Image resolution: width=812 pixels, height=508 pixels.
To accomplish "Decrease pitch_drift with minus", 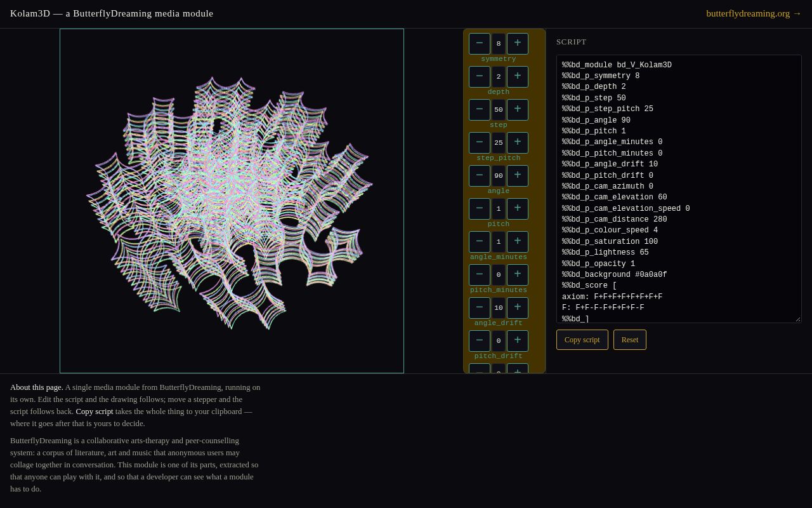I will pyautogui.click(x=480, y=341).
